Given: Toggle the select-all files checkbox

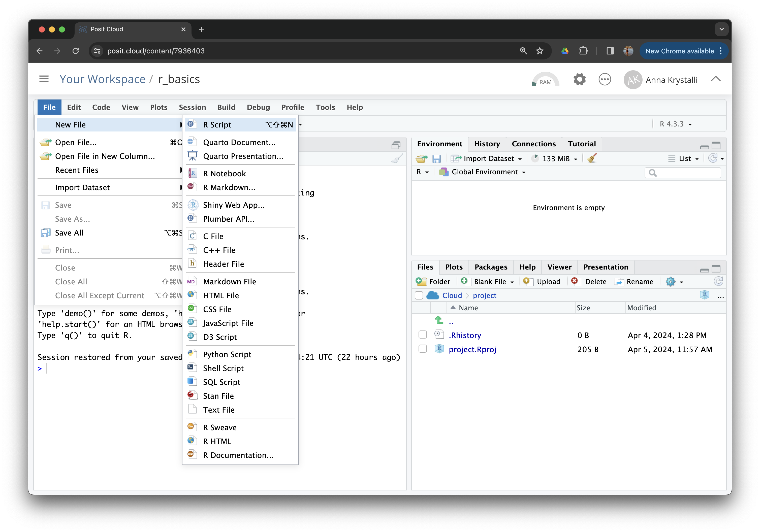Looking at the screenshot, I should 419,295.
